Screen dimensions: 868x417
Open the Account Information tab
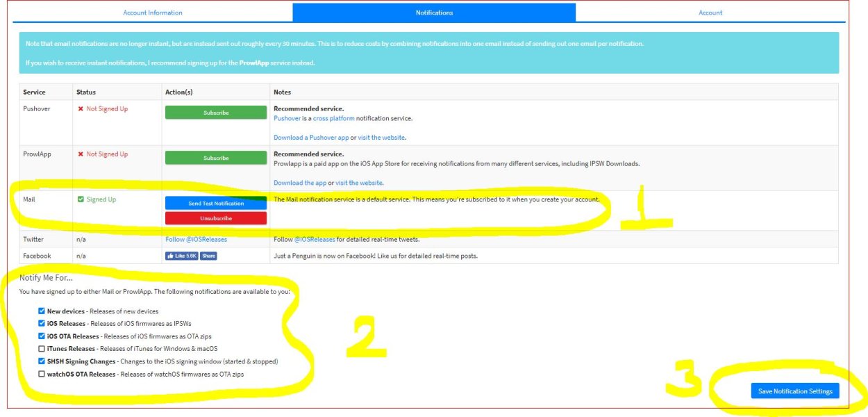(153, 13)
